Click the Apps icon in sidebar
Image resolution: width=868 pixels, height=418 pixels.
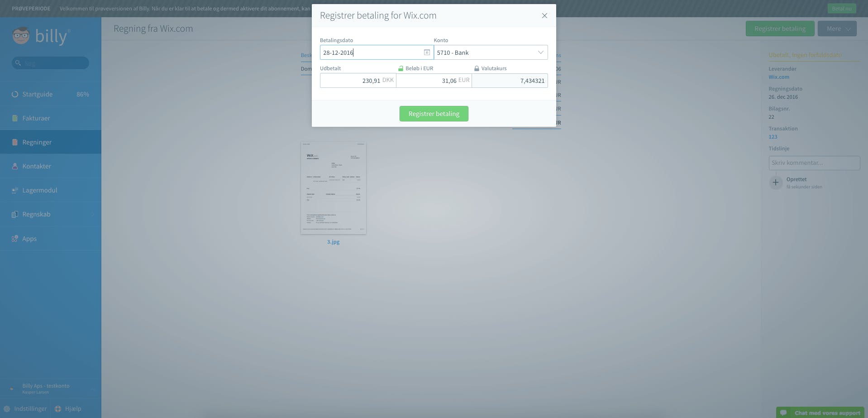15,239
